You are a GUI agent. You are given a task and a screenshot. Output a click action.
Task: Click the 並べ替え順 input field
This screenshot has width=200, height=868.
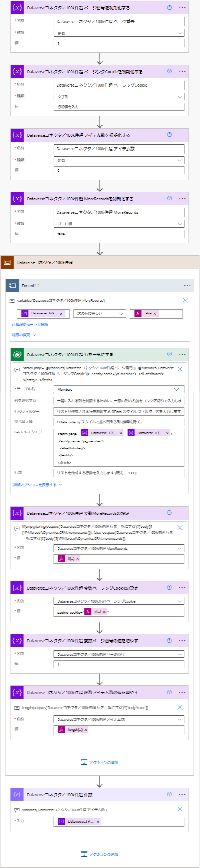[x=119, y=422]
